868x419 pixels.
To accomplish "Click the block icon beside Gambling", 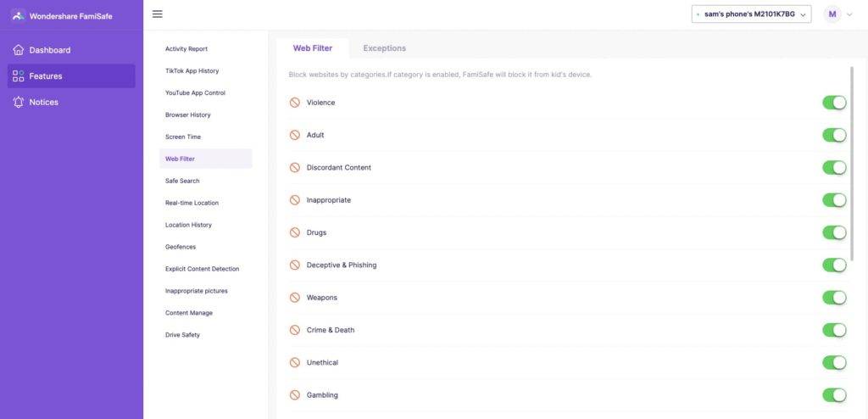I will (x=295, y=395).
